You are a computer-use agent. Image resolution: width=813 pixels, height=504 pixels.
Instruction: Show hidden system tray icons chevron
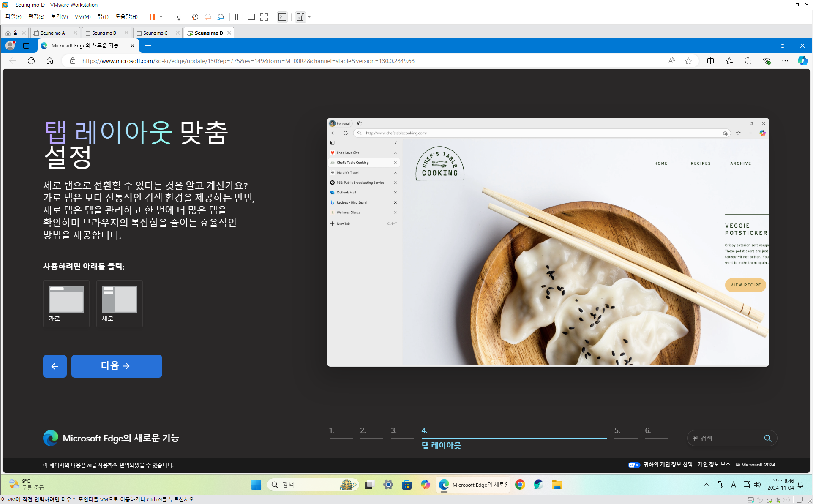706,485
